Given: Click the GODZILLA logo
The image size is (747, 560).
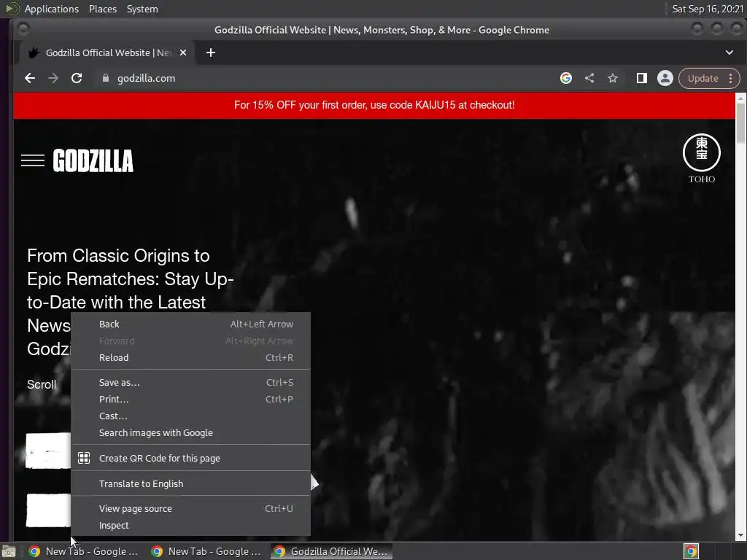Looking at the screenshot, I should [93, 160].
